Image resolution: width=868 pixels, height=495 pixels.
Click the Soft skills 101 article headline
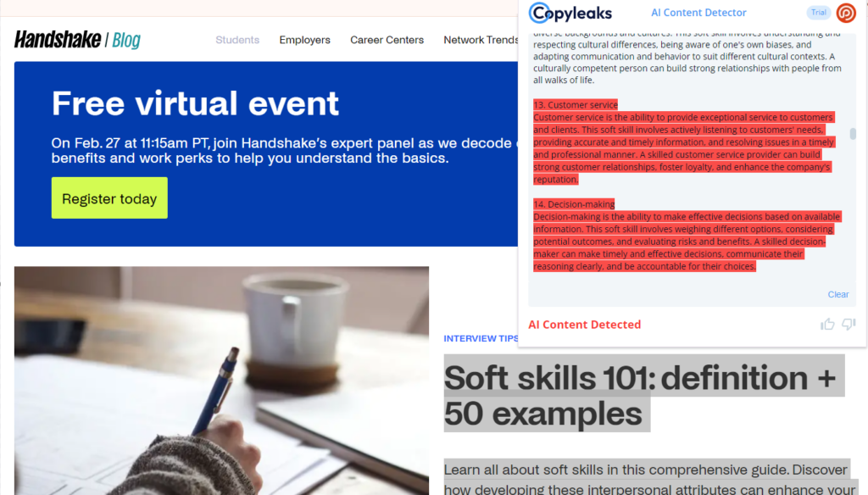[x=639, y=395]
